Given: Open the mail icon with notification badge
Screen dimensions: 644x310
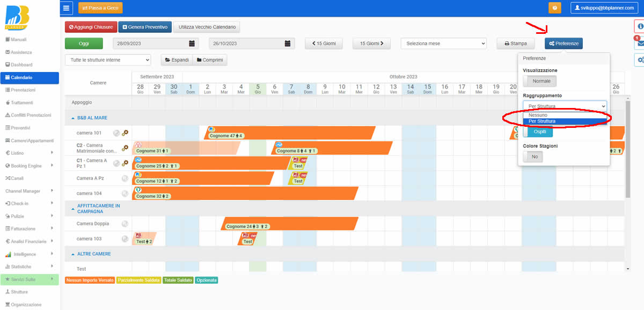Looking at the screenshot, I should click(x=640, y=44).
